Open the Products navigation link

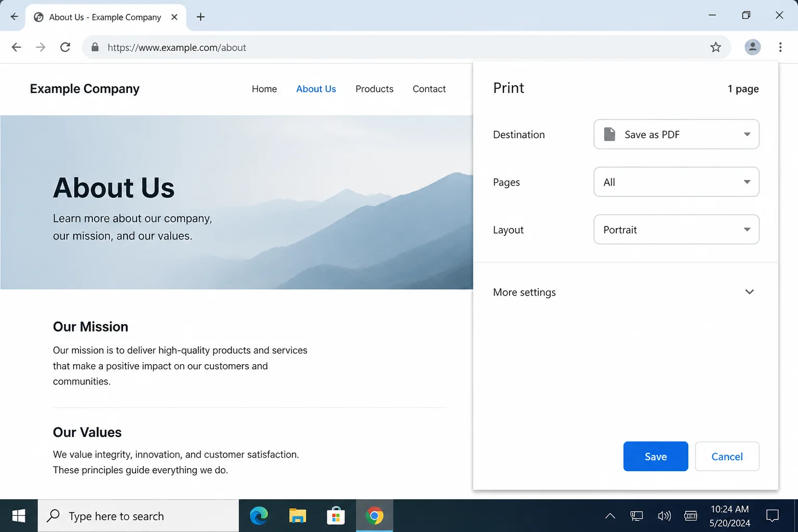[374, 89]
